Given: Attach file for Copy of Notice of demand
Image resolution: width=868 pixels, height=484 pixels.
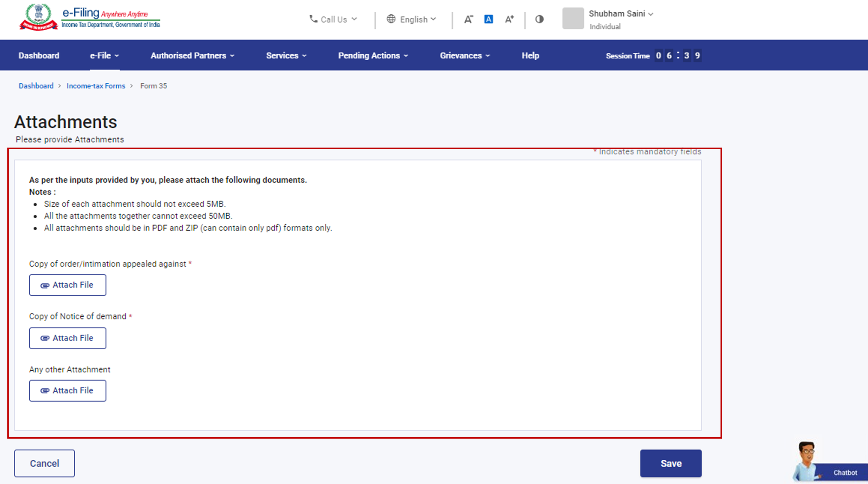Looking at the screenshot, I should tap(68, 338).
